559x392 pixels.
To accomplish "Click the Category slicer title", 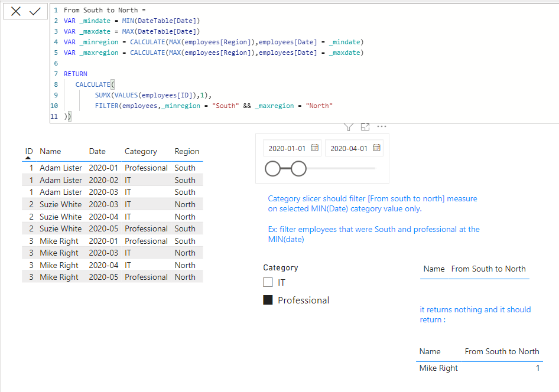I will tap(281, 268).
